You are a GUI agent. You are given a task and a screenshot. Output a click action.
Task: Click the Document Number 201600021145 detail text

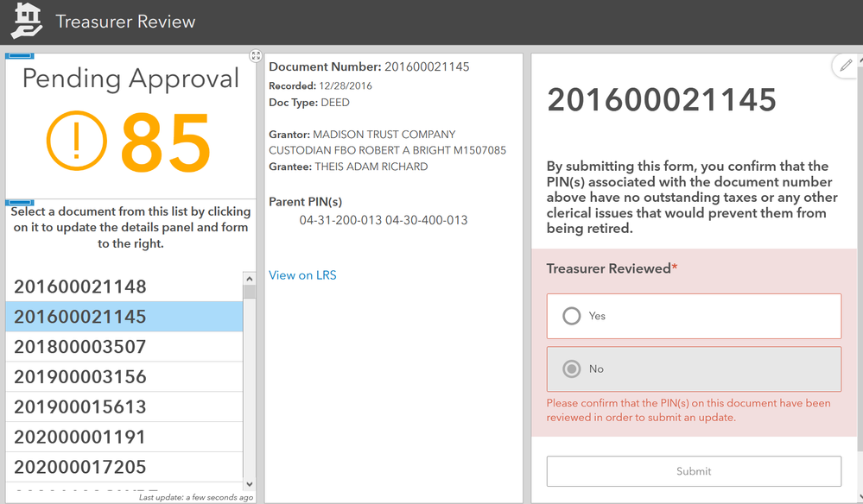click(369, 67)
